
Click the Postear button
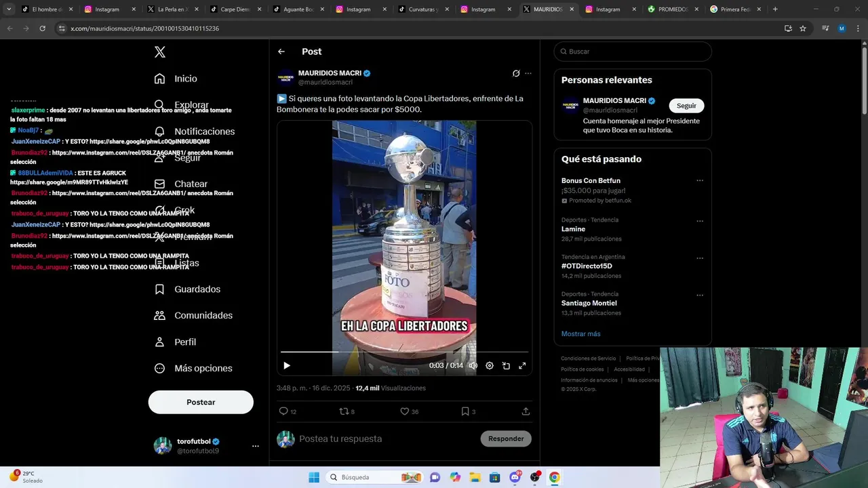[201, 402]
